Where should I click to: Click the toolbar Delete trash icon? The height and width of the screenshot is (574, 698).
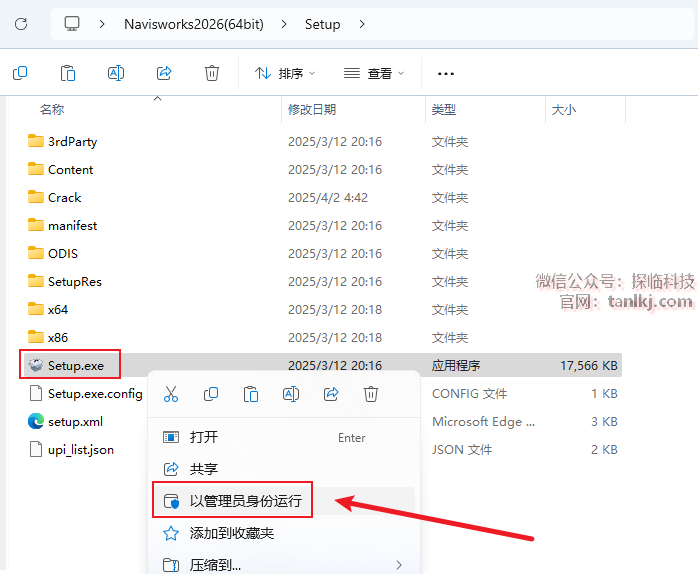click(x=212, y=73)
